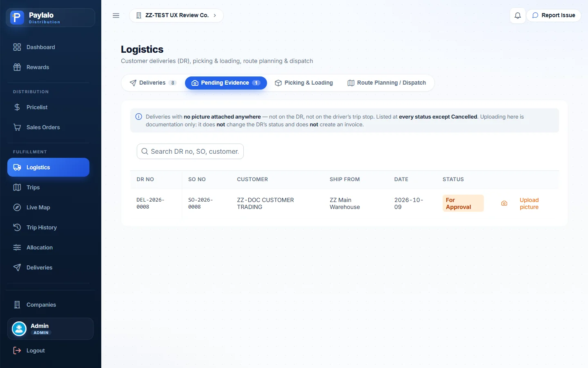The width and height of the screenshot is (588, 368).
Task: Click the CUSTOMER column header
Action: (252, 180)
